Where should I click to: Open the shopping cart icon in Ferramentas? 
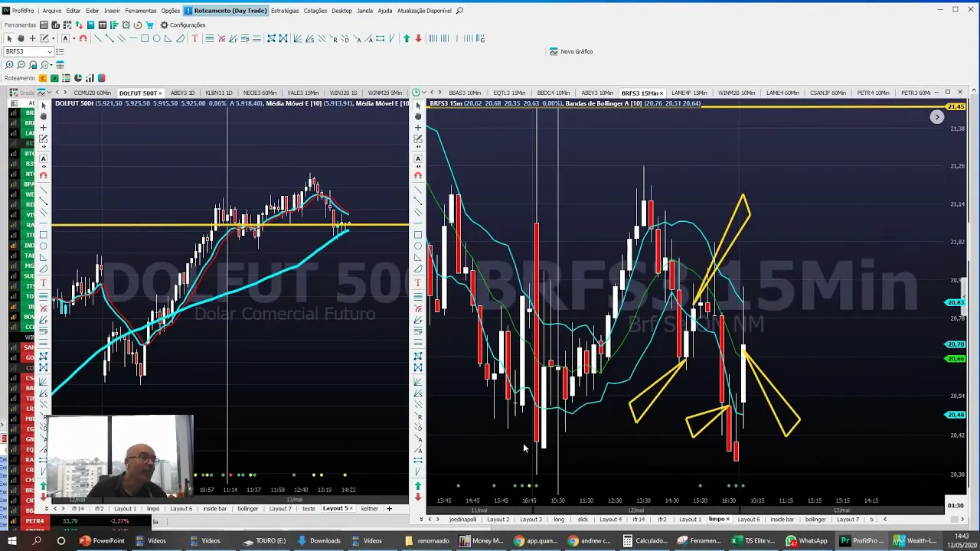click(x=150, y=24)
